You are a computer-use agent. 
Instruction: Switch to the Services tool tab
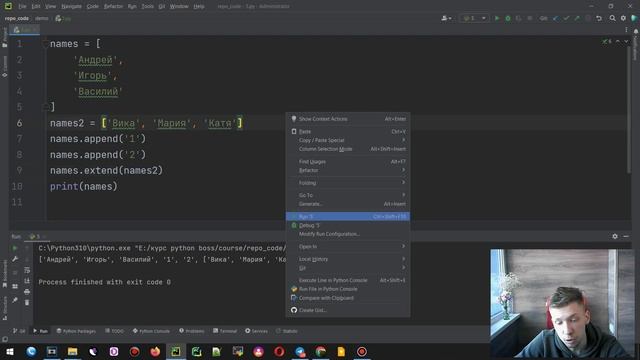256,331
